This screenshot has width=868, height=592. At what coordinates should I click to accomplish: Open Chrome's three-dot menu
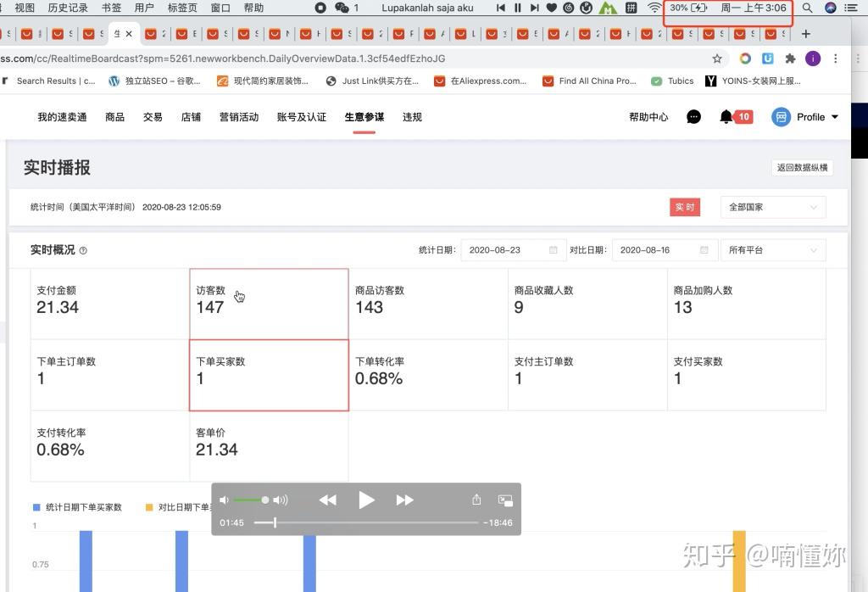click(x=835, y=59)
